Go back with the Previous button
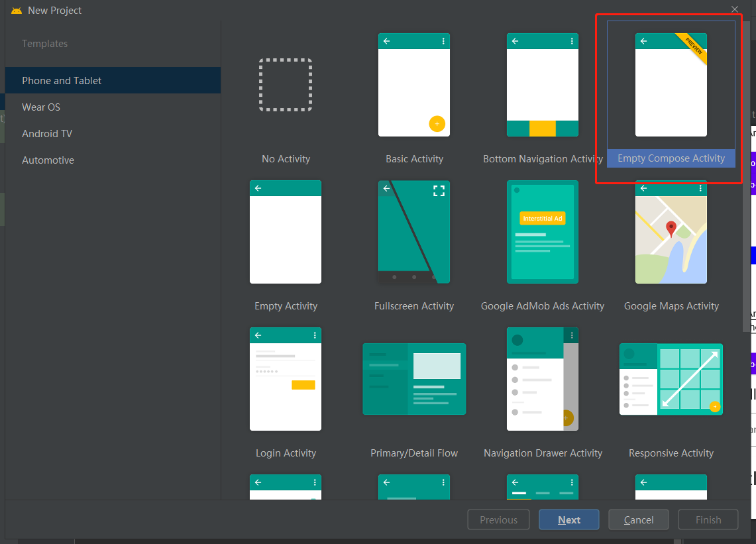This screenshot has width=756, height=544. (498, 519)
